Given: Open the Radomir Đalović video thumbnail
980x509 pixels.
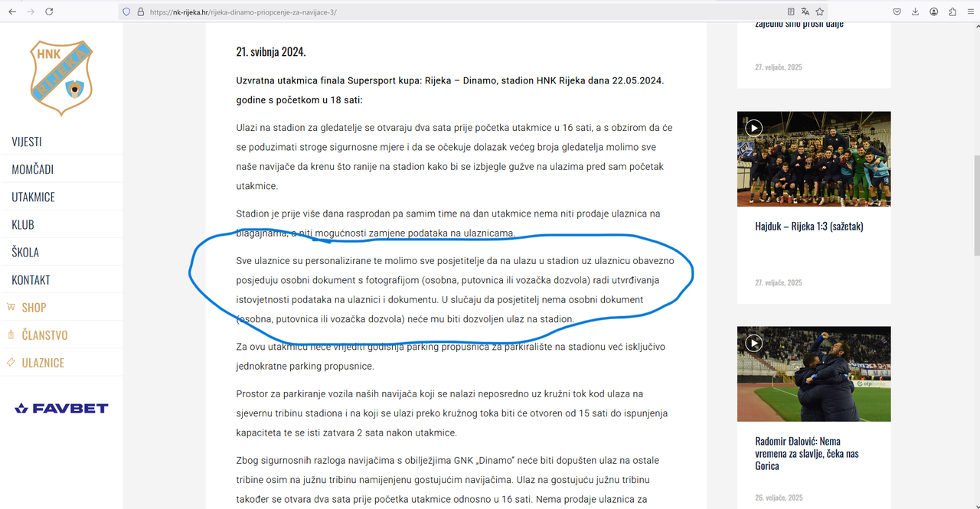Looking at the screenshot, I should (814, 374).
